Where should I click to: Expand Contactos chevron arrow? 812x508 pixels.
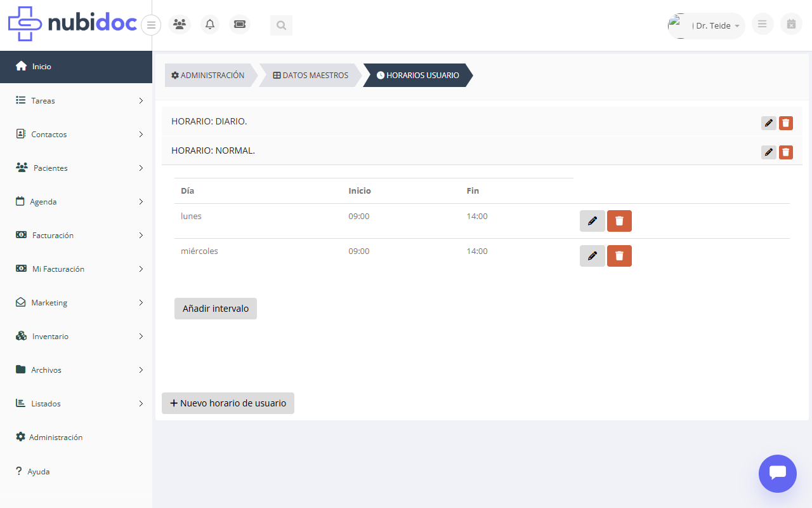141,134
